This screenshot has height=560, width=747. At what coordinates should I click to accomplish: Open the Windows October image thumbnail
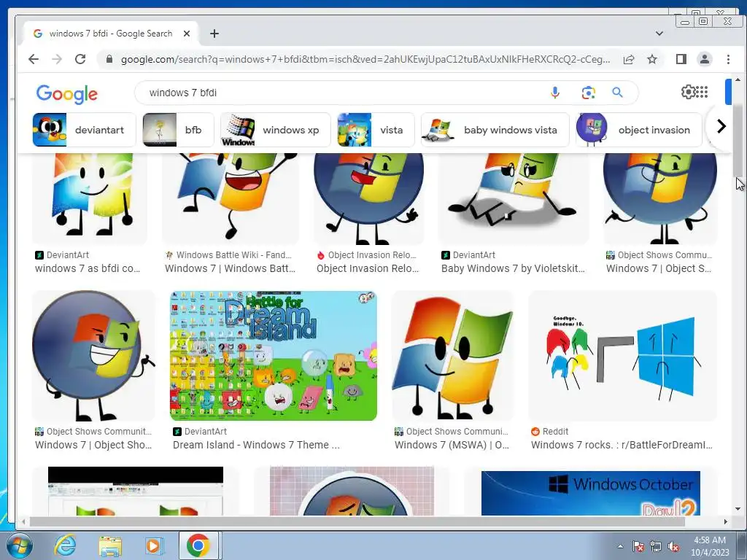(x=591, y=493)
